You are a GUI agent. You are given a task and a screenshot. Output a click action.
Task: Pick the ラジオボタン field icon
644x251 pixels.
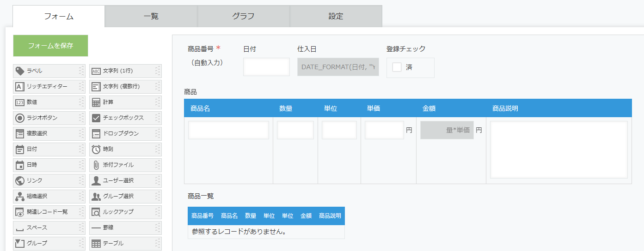click(x=20, y=118)
